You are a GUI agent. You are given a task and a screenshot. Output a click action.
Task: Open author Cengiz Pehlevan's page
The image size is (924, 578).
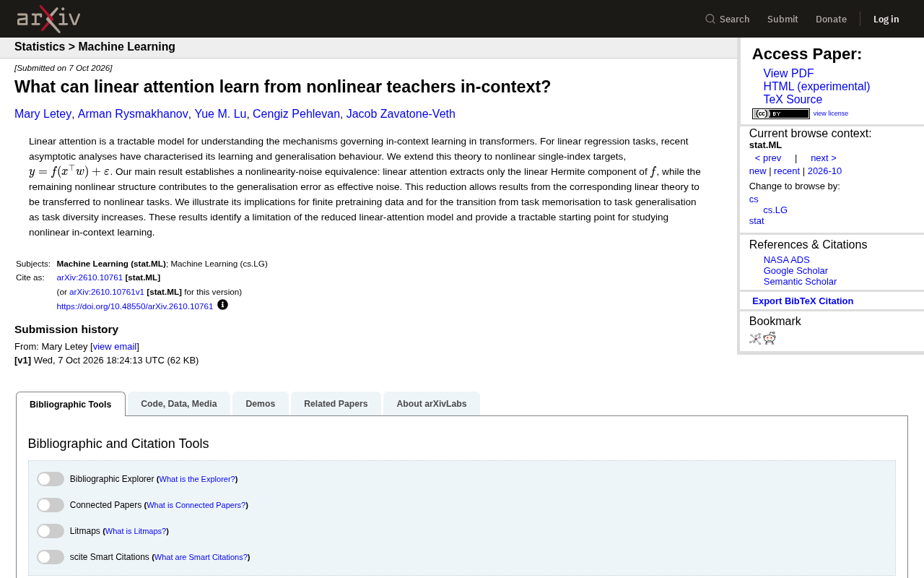point(296,114)
